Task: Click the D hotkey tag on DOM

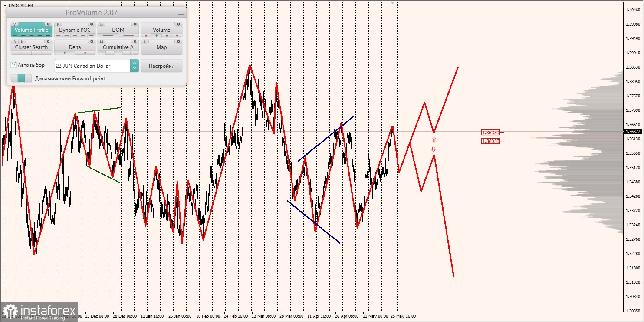Action: coord(102,24)
